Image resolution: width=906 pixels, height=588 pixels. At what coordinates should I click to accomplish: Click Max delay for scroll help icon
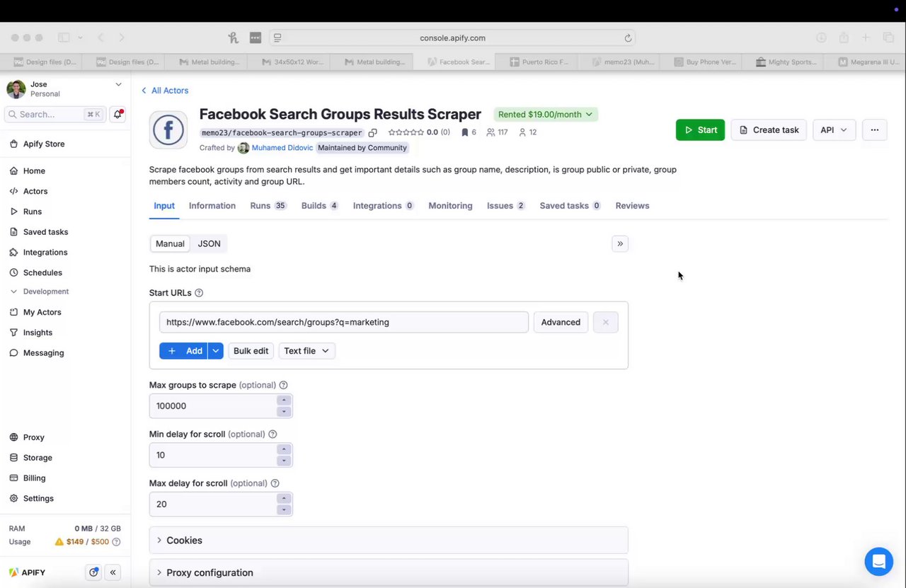275,483
